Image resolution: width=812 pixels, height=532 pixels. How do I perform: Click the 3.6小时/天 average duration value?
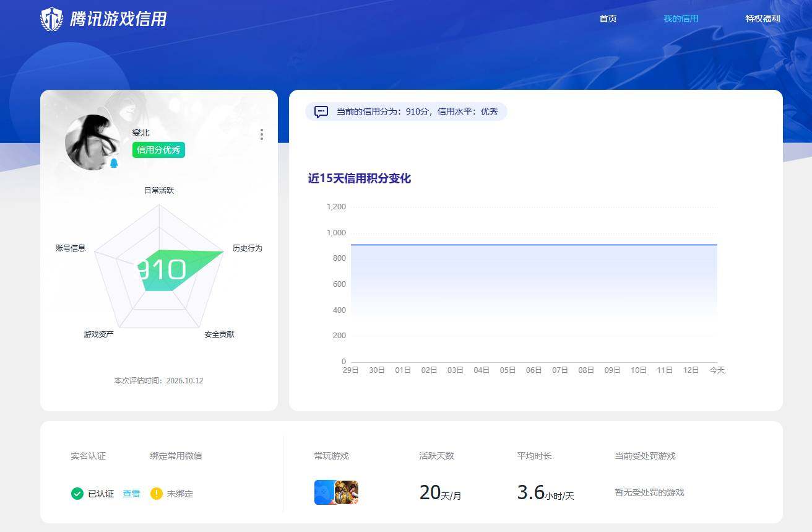[546, 493]
